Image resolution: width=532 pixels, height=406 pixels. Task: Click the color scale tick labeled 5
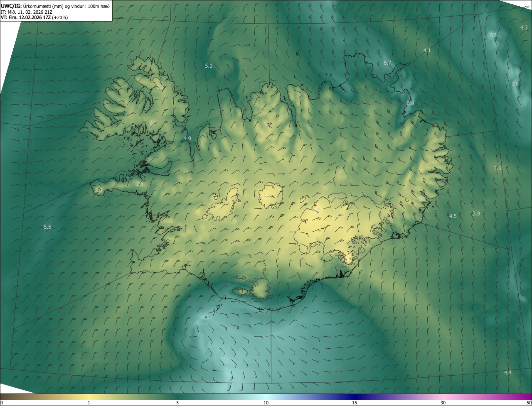[177, 403]
